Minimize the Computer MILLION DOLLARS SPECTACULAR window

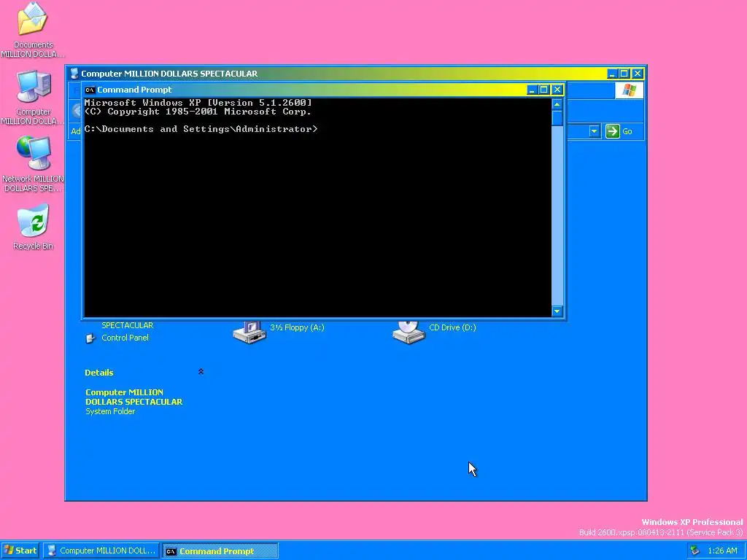point(612,74)
